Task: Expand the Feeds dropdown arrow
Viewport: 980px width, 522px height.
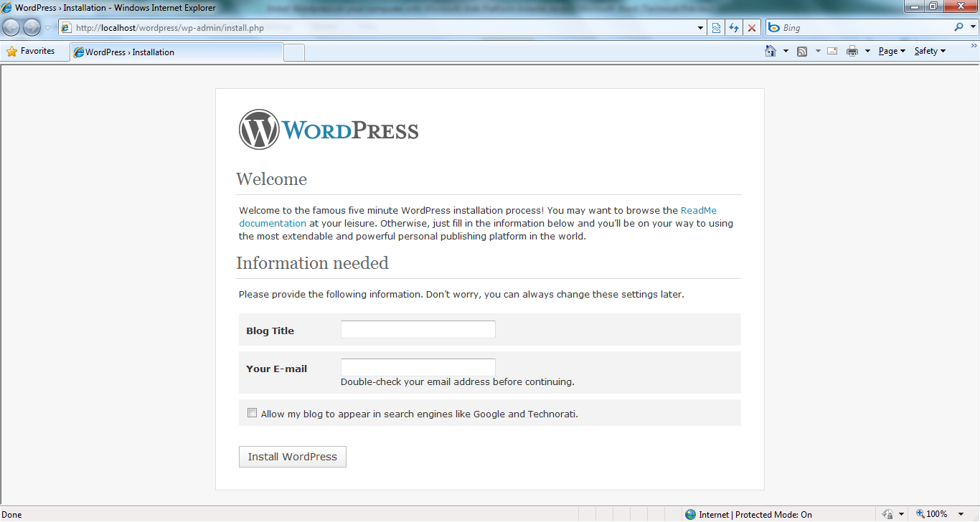Action: coord(817,51)
